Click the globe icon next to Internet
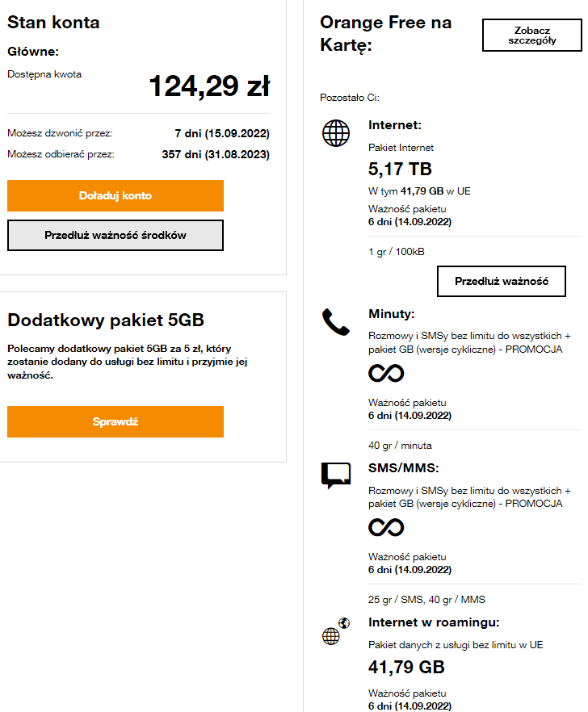588x712 pixels. coord(336,133)
